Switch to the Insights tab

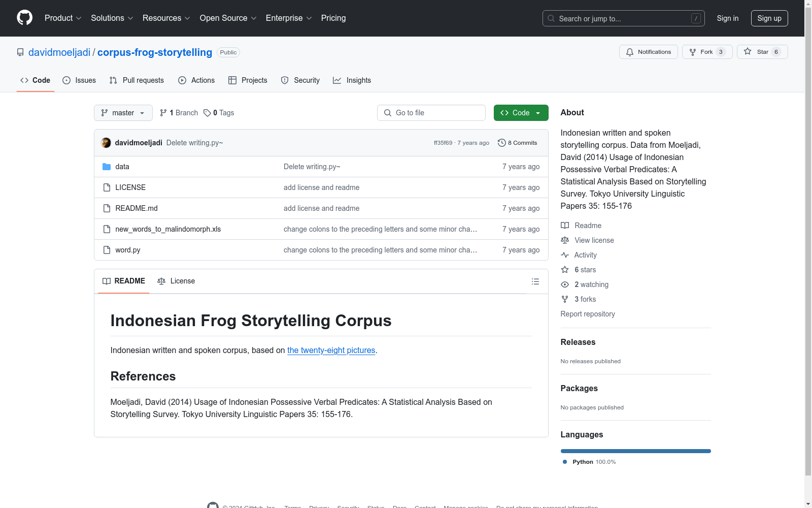pos(352,80)
